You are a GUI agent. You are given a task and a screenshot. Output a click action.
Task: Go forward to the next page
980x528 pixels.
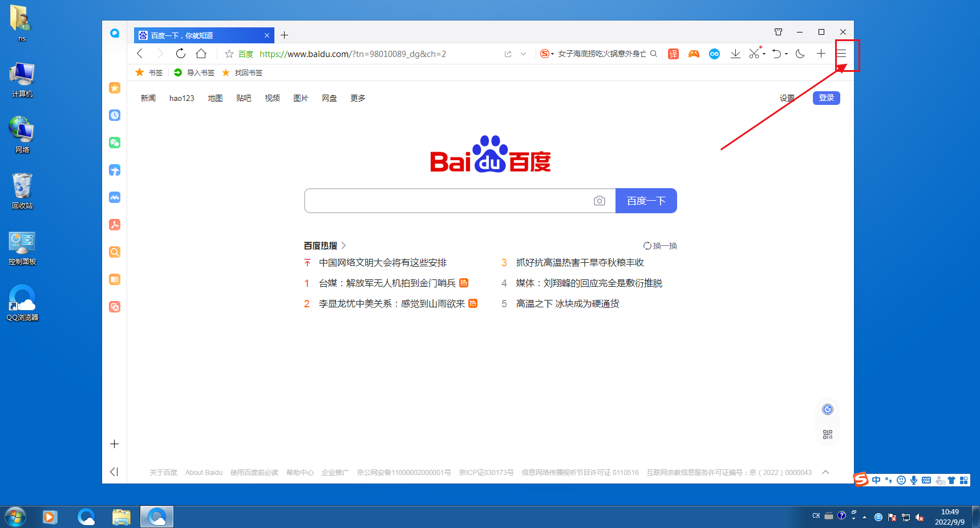tap(160, 54)
